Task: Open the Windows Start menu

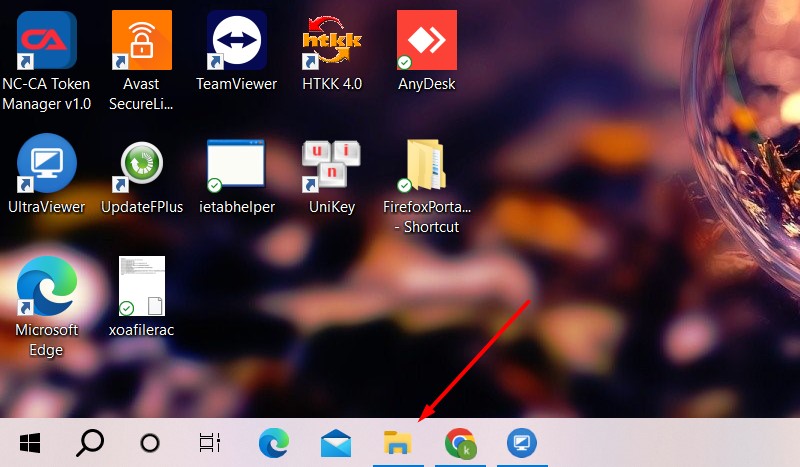Action: [x=30, y=443]
